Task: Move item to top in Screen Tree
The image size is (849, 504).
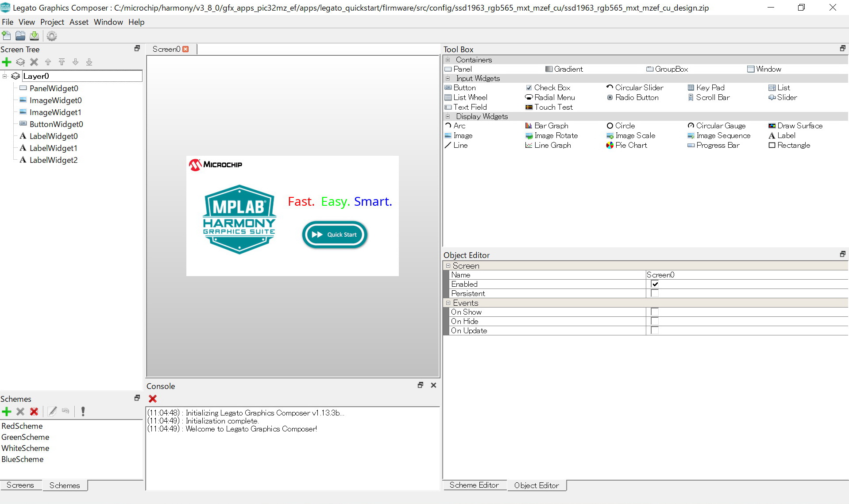Action: pos(62,62)
